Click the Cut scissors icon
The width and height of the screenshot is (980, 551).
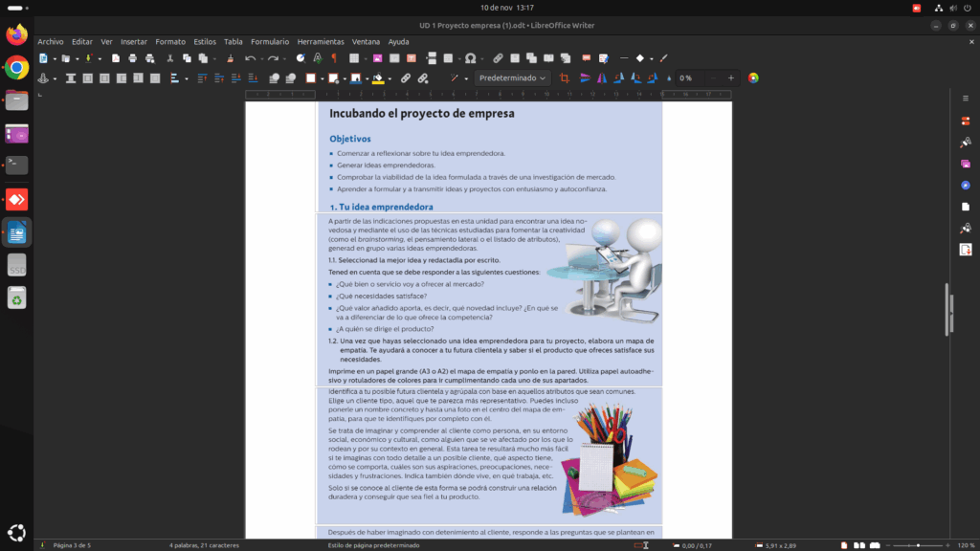pos(171,58)
